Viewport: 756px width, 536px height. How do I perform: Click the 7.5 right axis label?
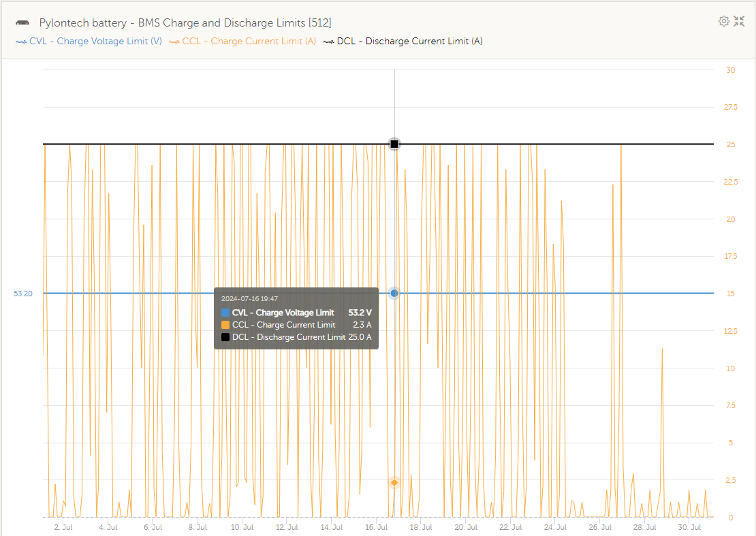pos(730,405)
